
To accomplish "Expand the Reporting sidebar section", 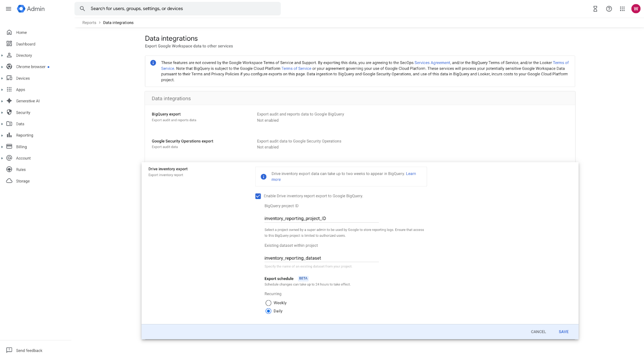I will coord(2,135).
